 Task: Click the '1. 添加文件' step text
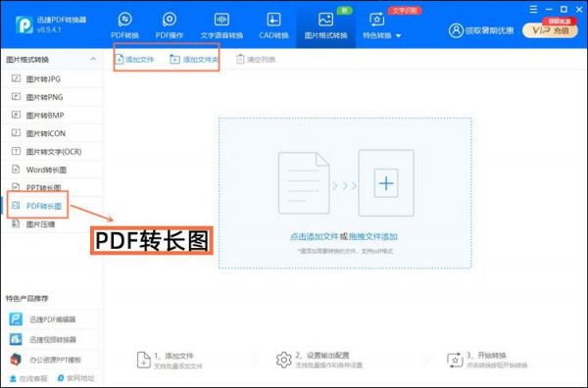coord(173,356)
